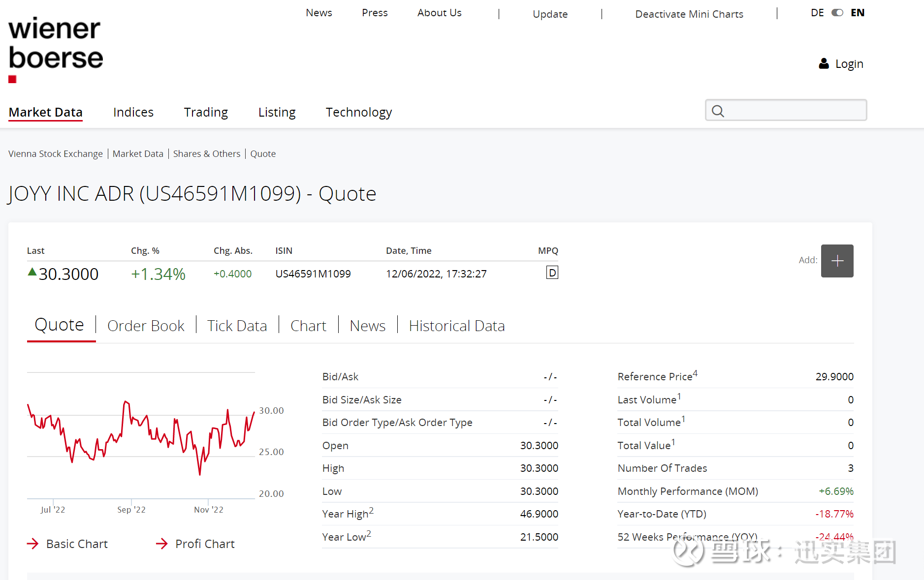The height and width of the screenshot is (580, 924).
Task: Click the Profi Chart arrow icon
Action: click(x=161, y=544)
